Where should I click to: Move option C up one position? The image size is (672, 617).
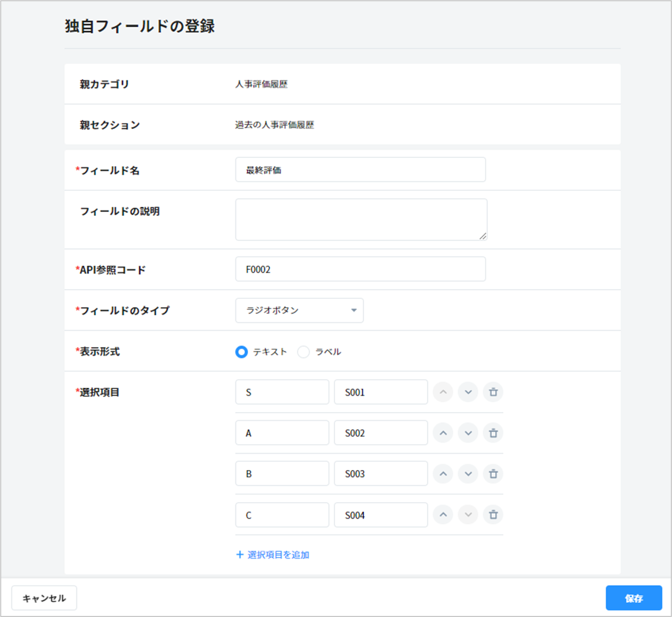pyautogui.click(x=443, y=515)
